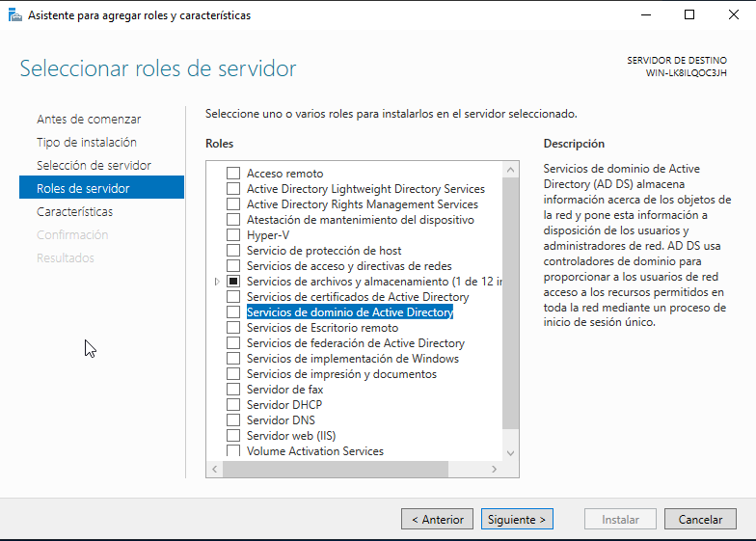This screenshot has height=541, width=756.
Task: Check the Servidor DNS checkbox
Action: 233,420
